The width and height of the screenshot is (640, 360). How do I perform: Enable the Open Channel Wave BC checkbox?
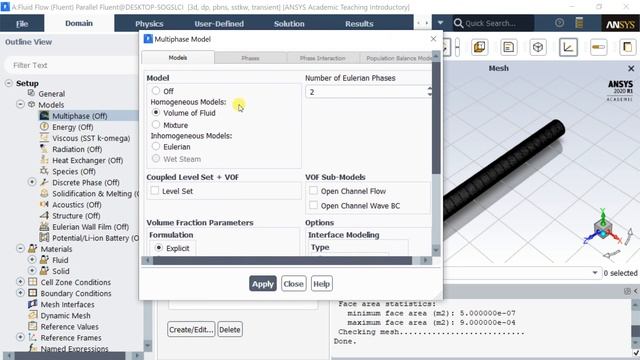[x=313, y=205]
